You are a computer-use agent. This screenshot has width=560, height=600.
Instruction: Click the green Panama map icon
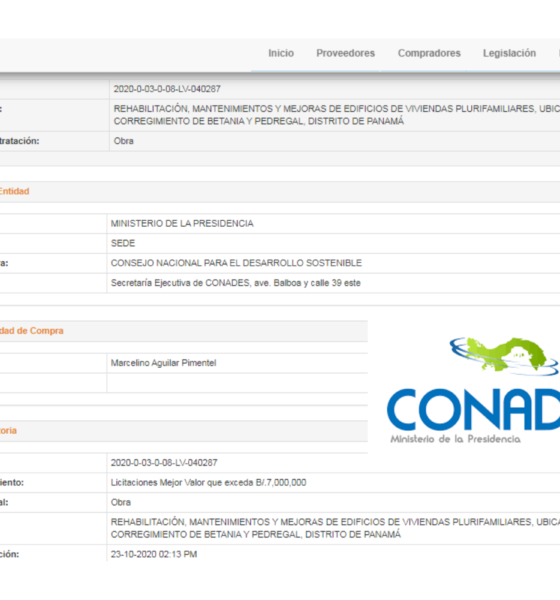504,355
